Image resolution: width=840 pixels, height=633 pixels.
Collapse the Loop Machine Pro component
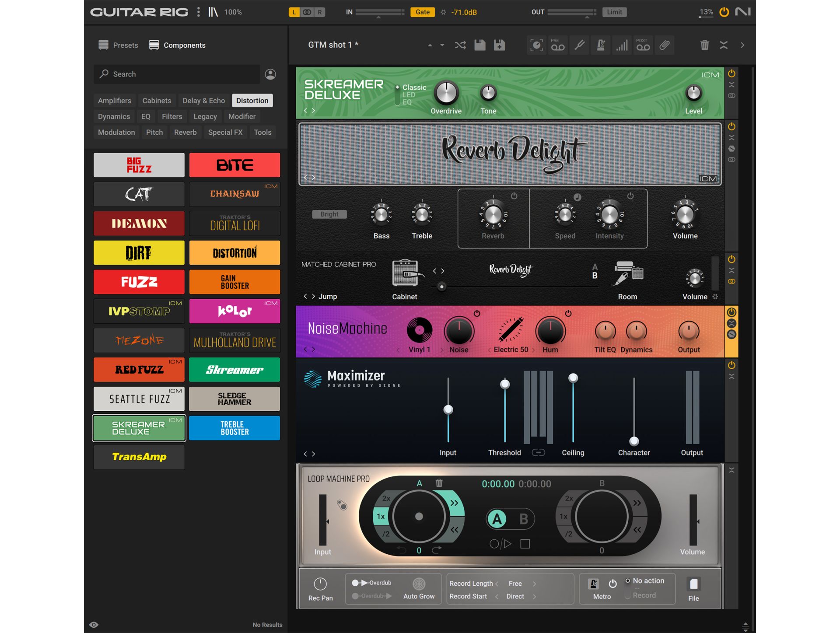(731, 470)
